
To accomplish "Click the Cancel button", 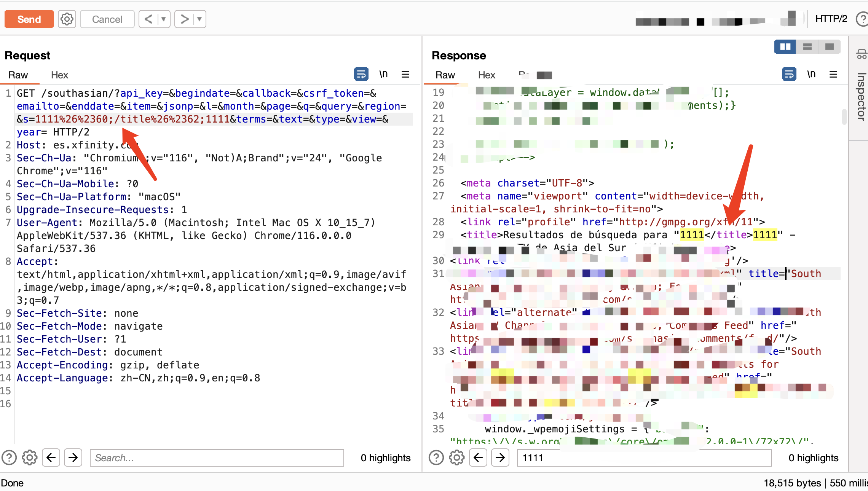I will click(x=107, y=19).
